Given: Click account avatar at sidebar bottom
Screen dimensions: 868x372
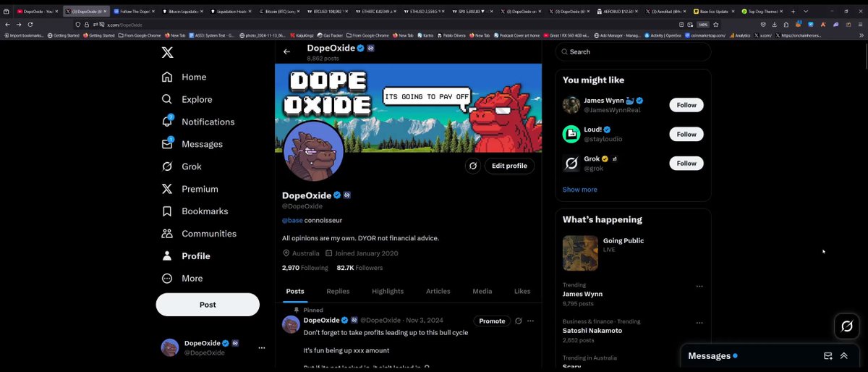Looking at the screenshot, I should (170, 347).
